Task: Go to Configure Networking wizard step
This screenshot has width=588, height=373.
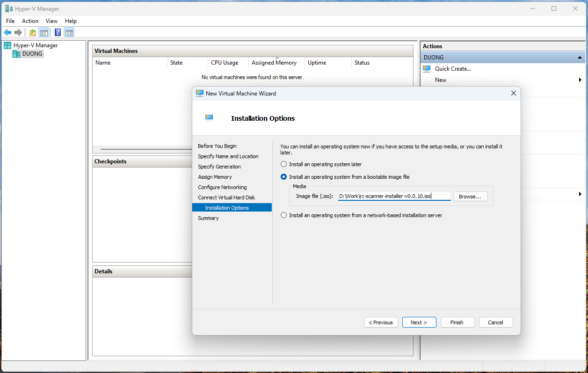Action: coord(222,187)
